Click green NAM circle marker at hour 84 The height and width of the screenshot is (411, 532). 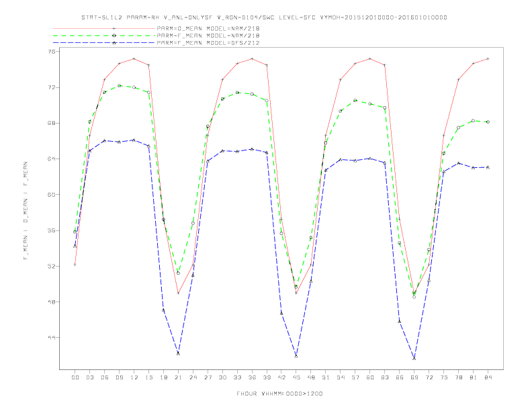tap(488, 122)
